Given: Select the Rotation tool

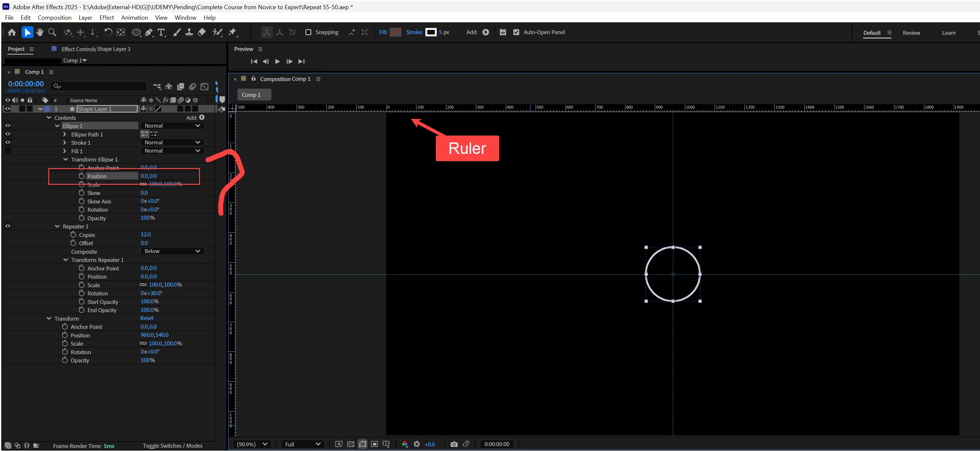Looking at the screenshot, I should (x=108, y=32).
